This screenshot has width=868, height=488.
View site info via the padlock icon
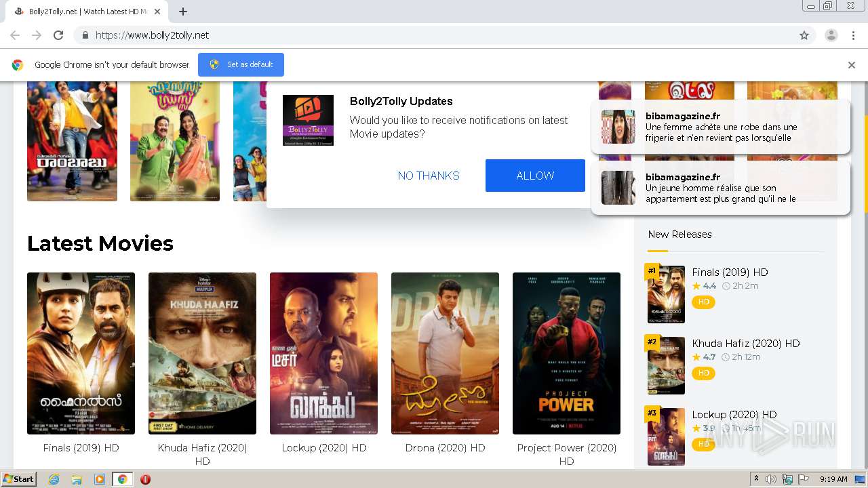click(85, 35)
